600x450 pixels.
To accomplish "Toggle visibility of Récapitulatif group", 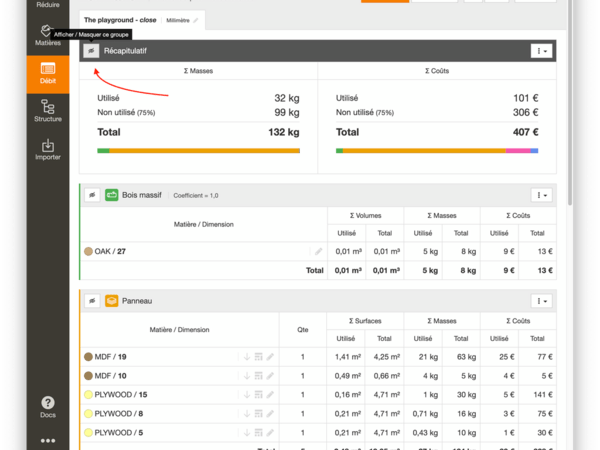I will (91, 50).
